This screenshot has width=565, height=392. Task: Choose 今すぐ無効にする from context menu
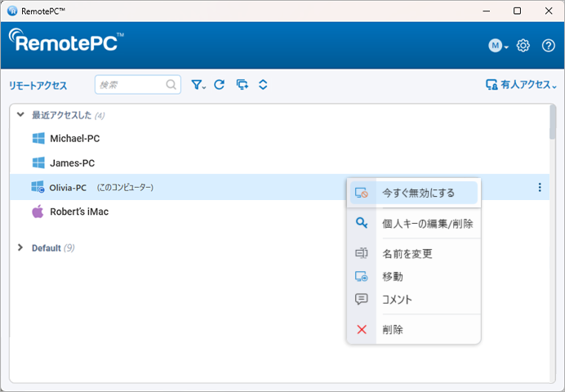click(x=414, y=193)
